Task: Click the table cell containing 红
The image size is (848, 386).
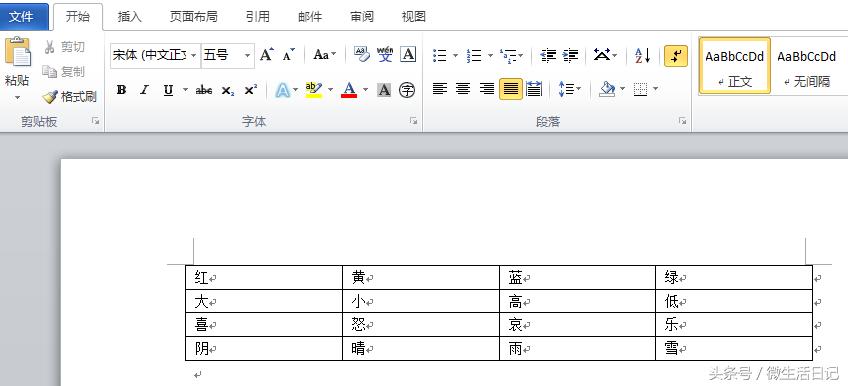Action: pyautogui.click(x=264, y=278)
